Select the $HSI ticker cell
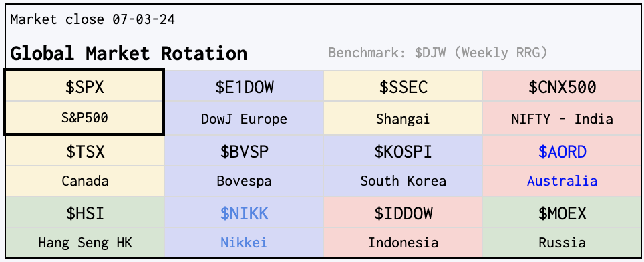644x262 pixels. click(x=85, y=213)
